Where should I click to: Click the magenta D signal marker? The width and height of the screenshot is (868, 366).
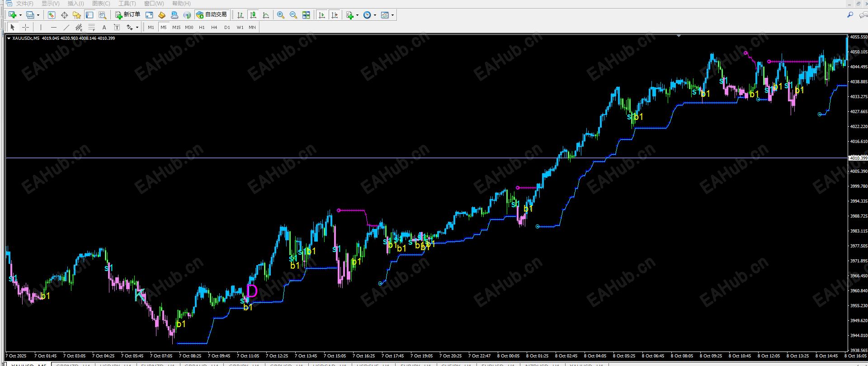(252, 291)
